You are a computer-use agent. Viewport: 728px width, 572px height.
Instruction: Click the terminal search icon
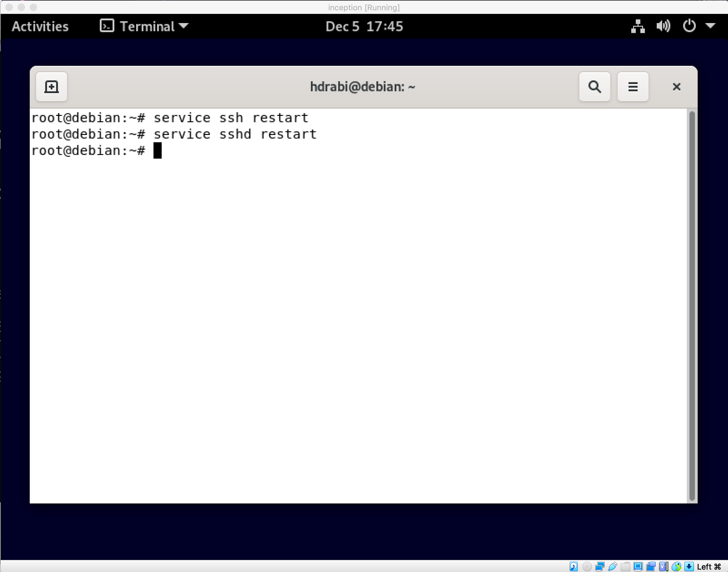[595, 87]
